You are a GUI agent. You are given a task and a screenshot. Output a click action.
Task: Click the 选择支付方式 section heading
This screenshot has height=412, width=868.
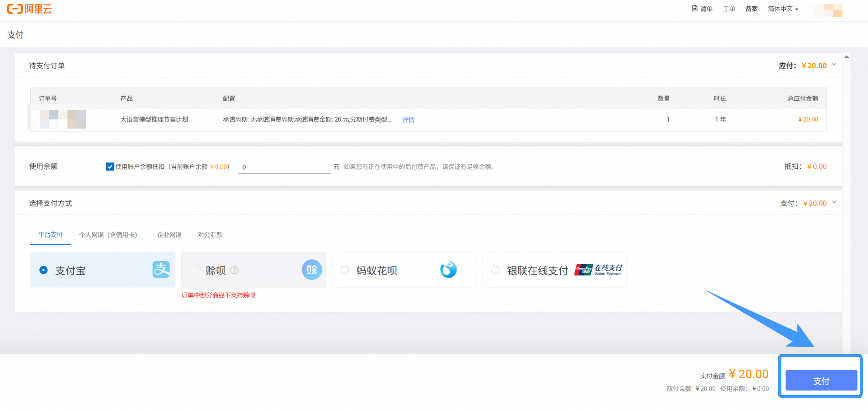(51, 203)
